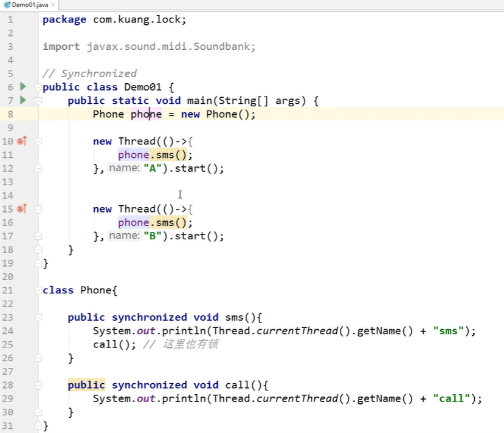This screenshot has height=433, width=504.
Task: Click the fold end marker on line 30
Action: pyautogui.click(x=38, y=412)
